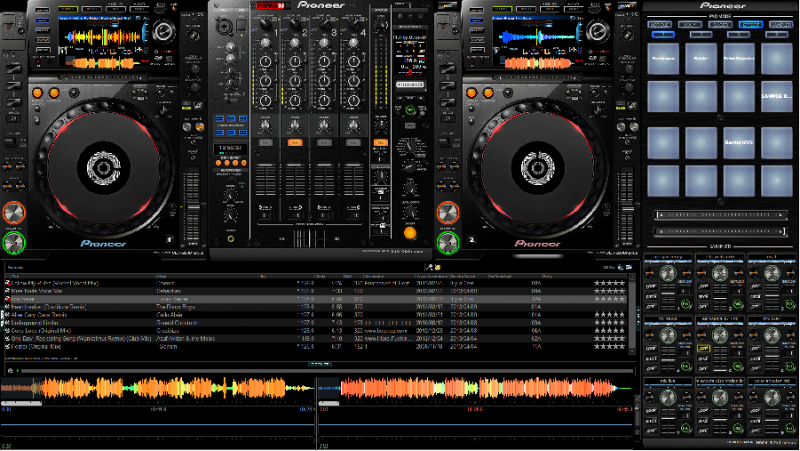
Task: Click the first track's star rating
Action: [x=609, y=283]
